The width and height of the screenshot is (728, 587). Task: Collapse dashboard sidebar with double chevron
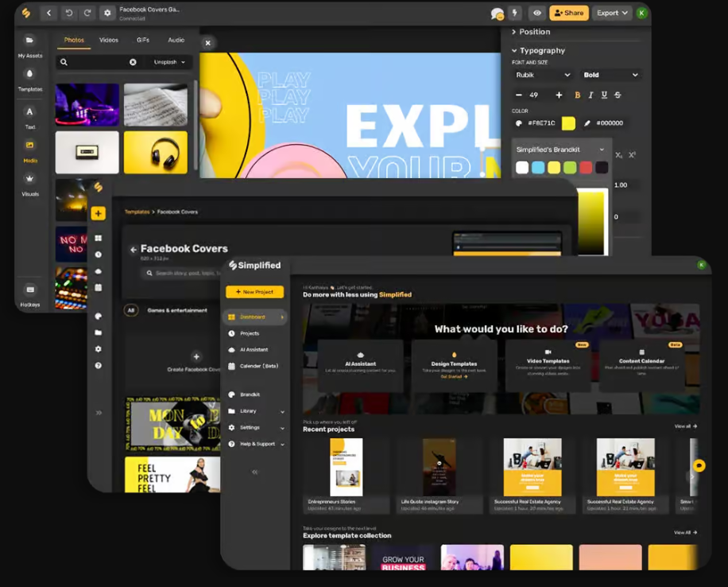(254, 472)
